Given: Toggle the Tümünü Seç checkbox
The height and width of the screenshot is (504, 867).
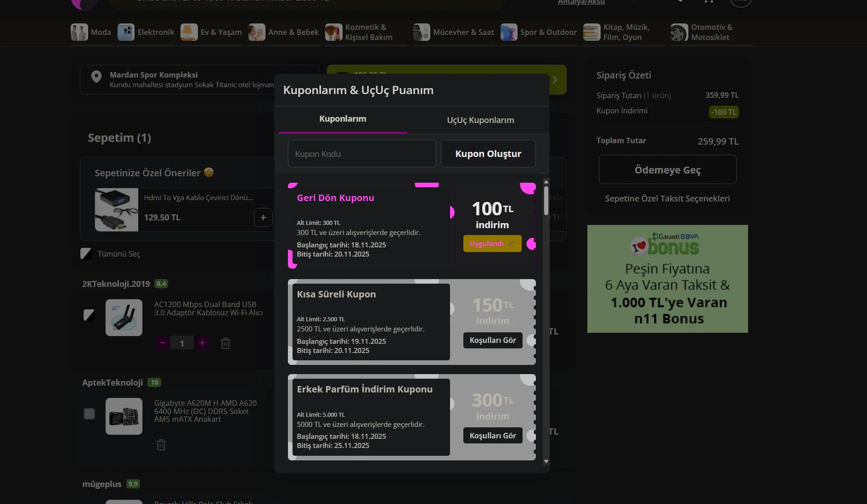Looking at the screenshot, I should tap(86, 254).
